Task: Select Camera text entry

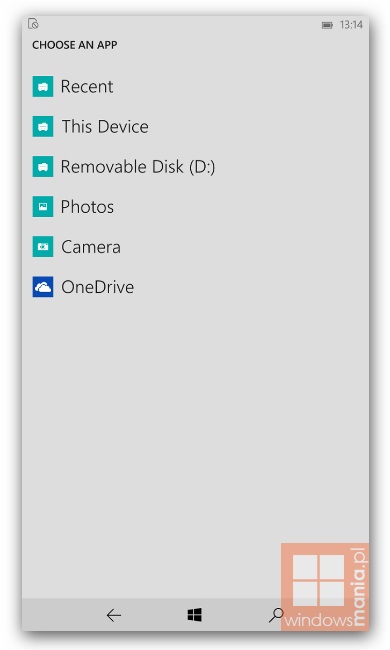Action: tap(91, 247)
